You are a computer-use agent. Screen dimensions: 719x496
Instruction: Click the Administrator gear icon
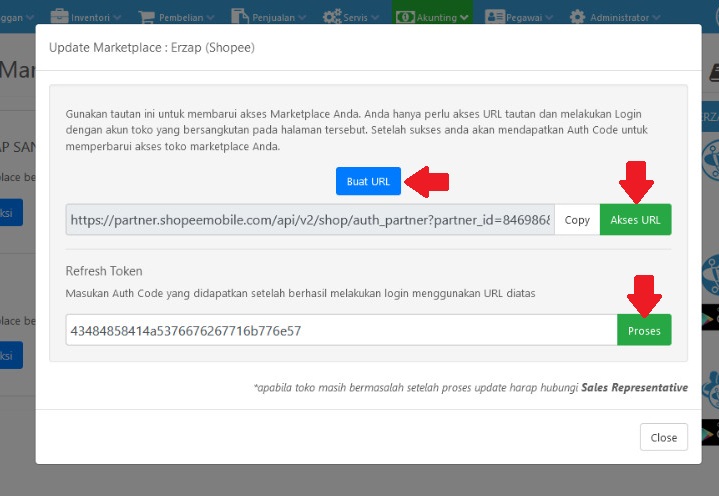(x=577, y=17)
